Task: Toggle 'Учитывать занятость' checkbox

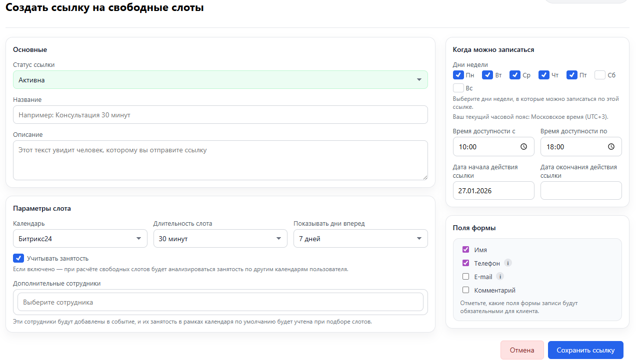Action: [x=18, y=258]
